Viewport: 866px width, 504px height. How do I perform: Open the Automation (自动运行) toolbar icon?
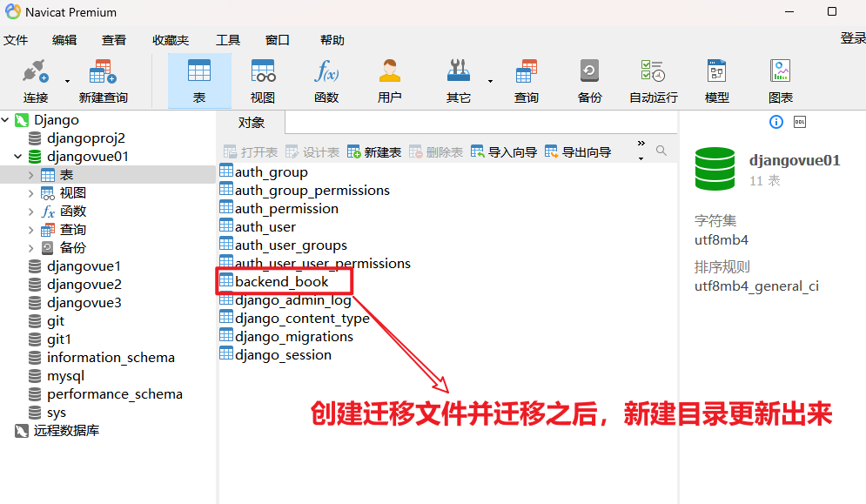(x=654, y=81)
